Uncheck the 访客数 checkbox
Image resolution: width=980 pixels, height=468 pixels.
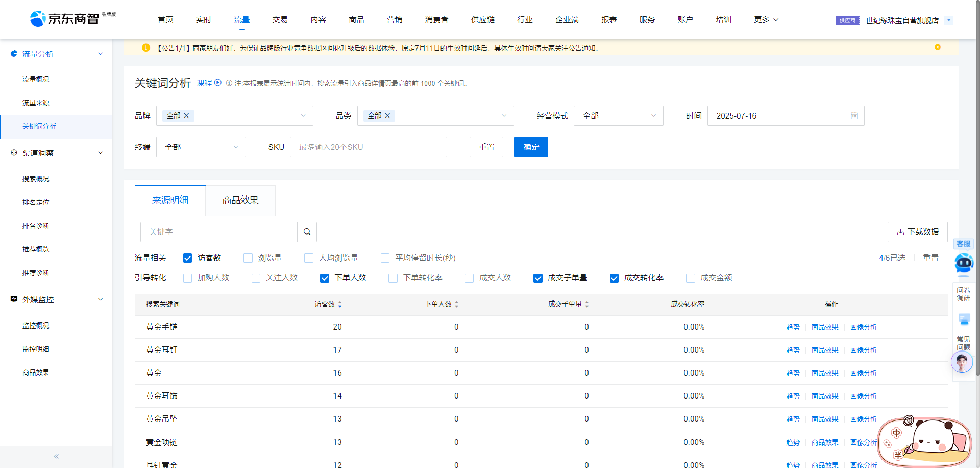tap(188, 258)
